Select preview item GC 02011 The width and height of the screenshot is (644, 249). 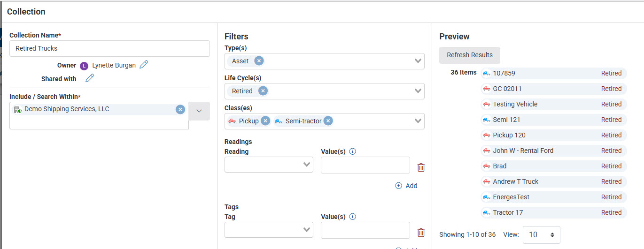coord(554,89)
